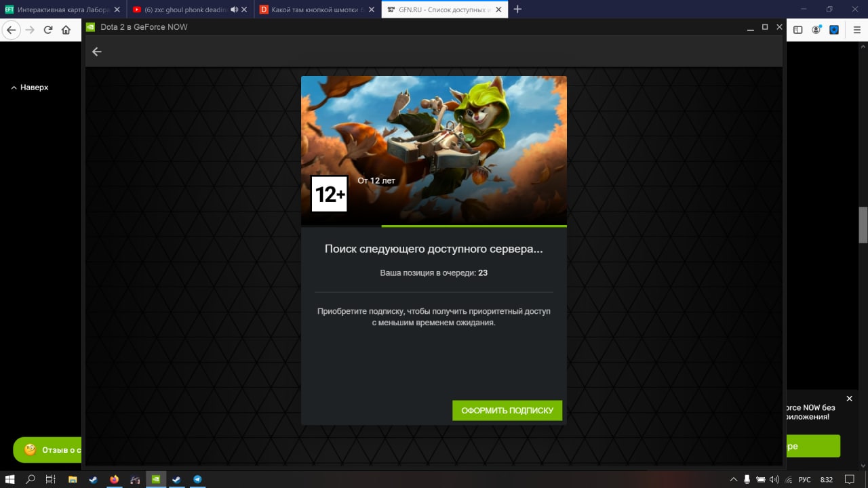Screen dimensions: 868x488
Task: Open the volume control tray icon
Action: point(774,480)
